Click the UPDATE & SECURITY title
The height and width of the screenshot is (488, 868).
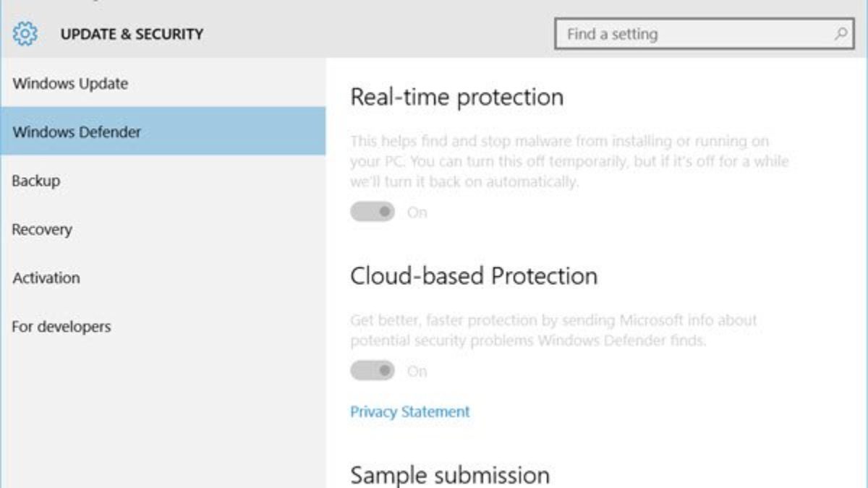132,34
